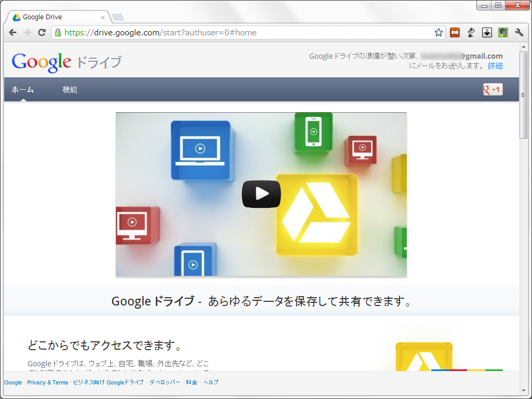This screenshot has height=399, width=532.
Task: Open the 機能 tab
Action: coord(70,89)
